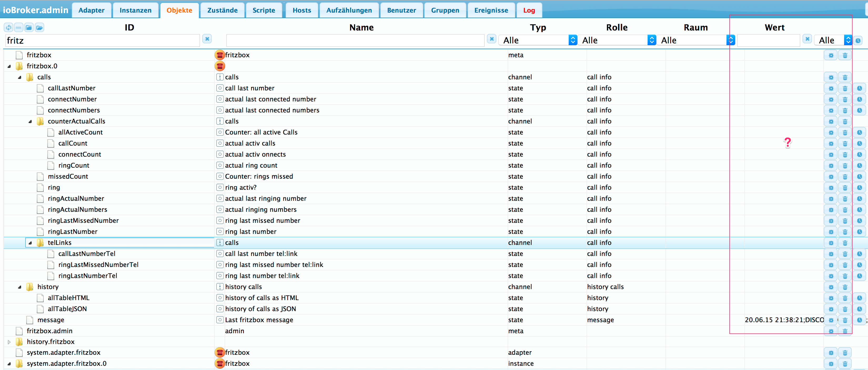Open settings gear for fritzbox meta row
This screenshot has height=370, width=868.
click(x=831, y=55)
